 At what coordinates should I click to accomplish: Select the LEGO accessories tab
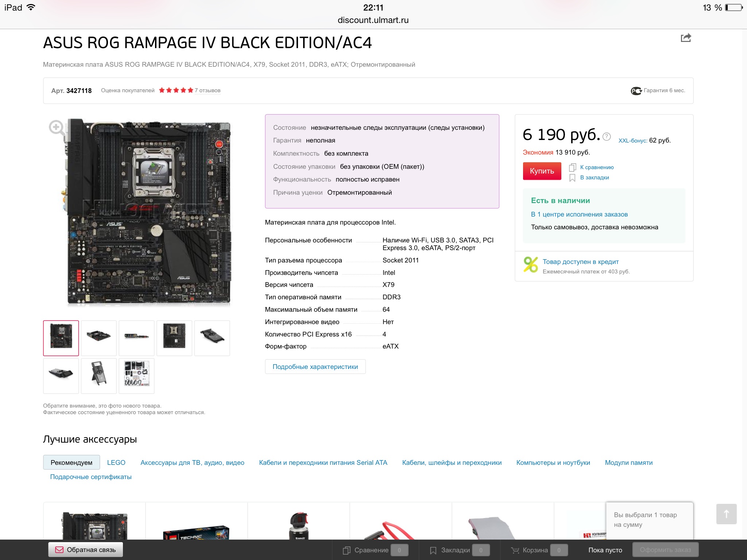tap(116, 463)
